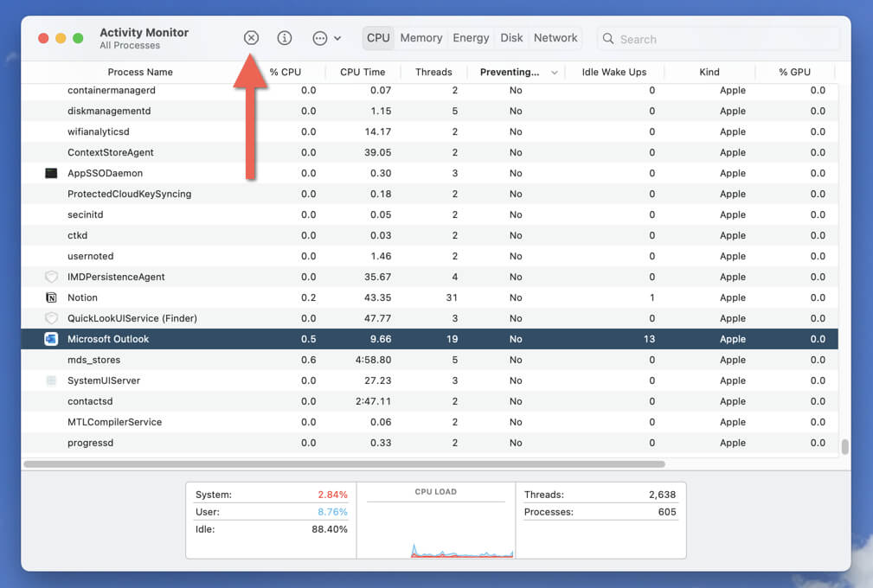Open the process info (i) icon
The height and width of the screenshot is (588, 873).
tap(285, 38)
